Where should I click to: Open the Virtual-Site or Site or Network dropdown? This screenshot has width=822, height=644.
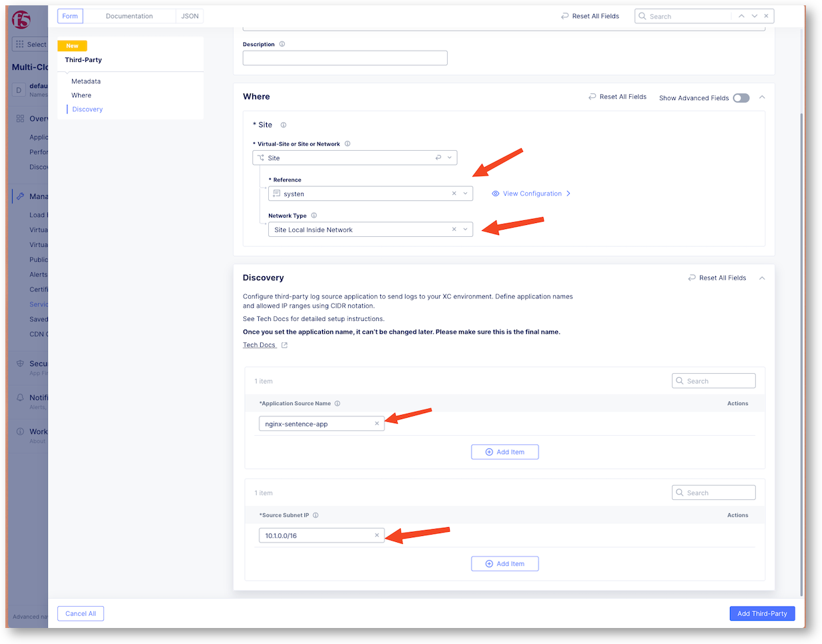(x=354, y=158)
